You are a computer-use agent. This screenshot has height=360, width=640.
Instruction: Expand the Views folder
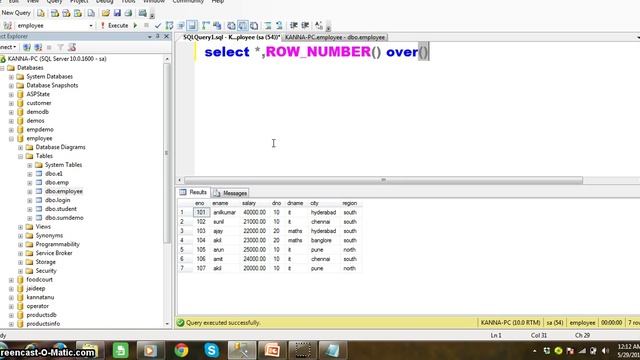tap(20, 227)
